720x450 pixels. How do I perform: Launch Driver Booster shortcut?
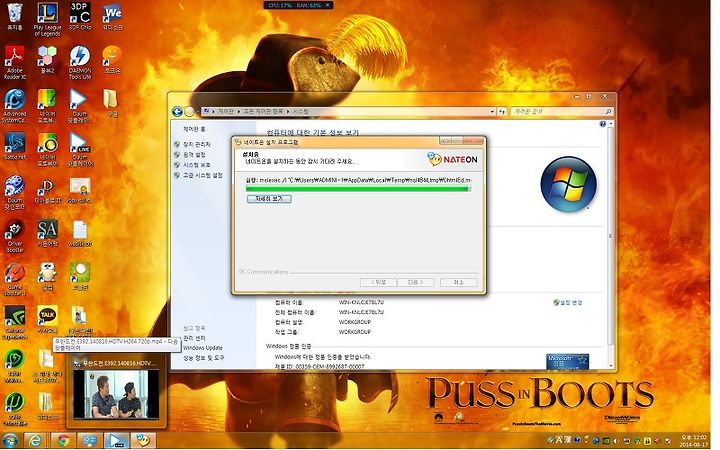tap(15, 236)
